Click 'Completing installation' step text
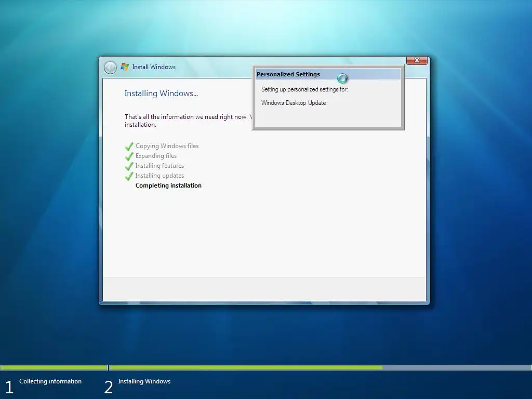The image size is (532, 399). tap(168, 185)
